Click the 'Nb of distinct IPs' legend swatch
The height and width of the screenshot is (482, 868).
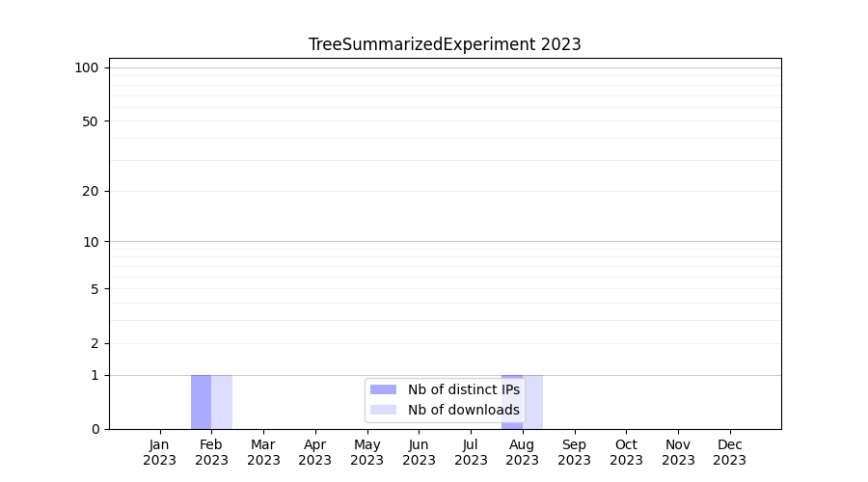pyautogui.click(x=383, y=389)
